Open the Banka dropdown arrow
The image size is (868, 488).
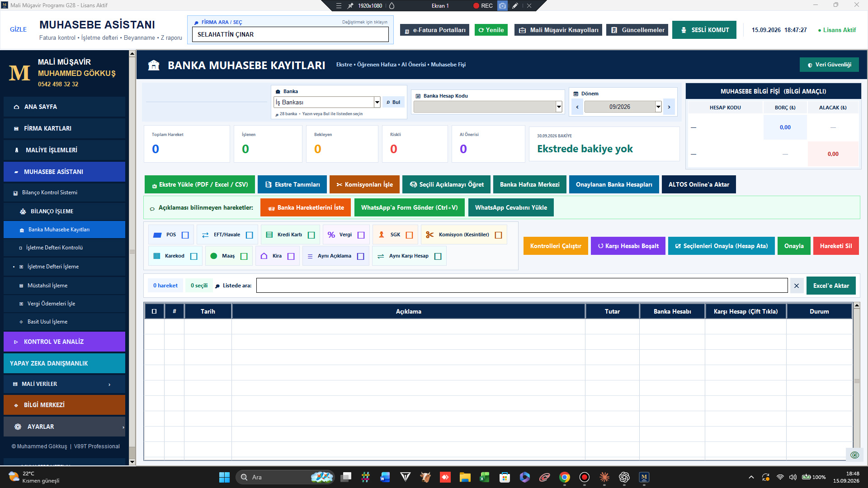pos(377,102)
